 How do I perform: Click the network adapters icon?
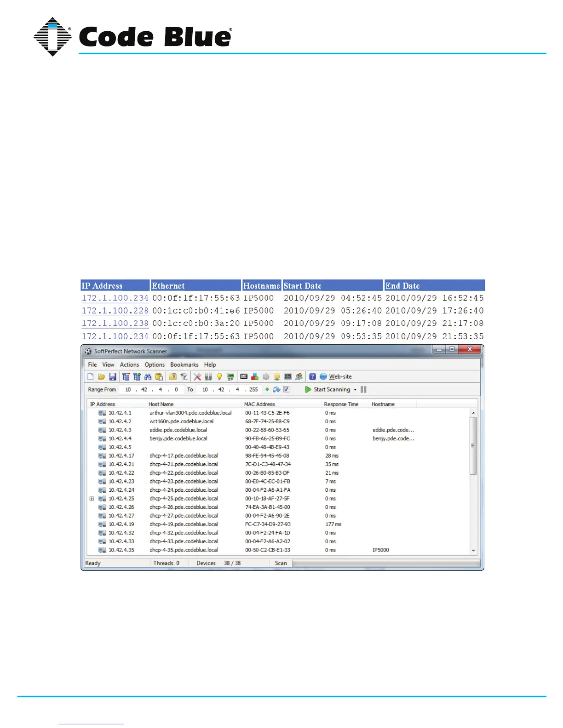tap(208, 376)
